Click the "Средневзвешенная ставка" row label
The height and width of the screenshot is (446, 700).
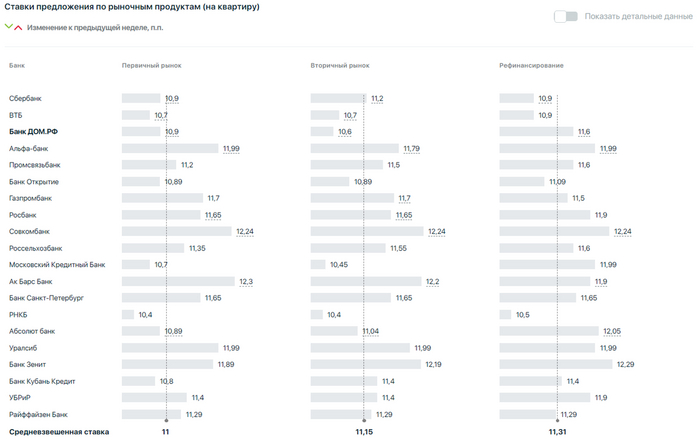pos(58,432)
